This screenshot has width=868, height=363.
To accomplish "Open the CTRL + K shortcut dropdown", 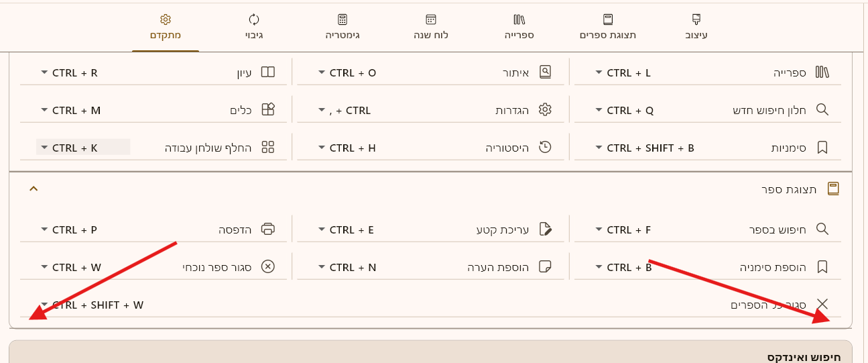I will click(44, 148).
